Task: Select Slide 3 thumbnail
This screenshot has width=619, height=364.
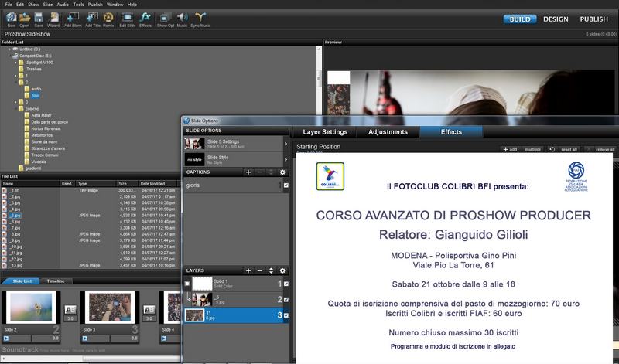Action: (x=110, y=308)
